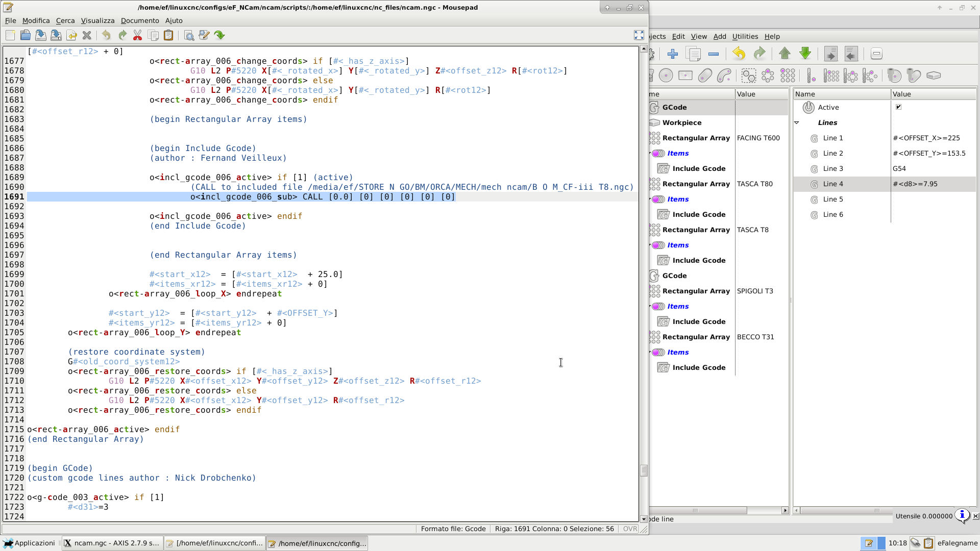
Task: Click Name column header in properties pane
Action: (842, 94)
